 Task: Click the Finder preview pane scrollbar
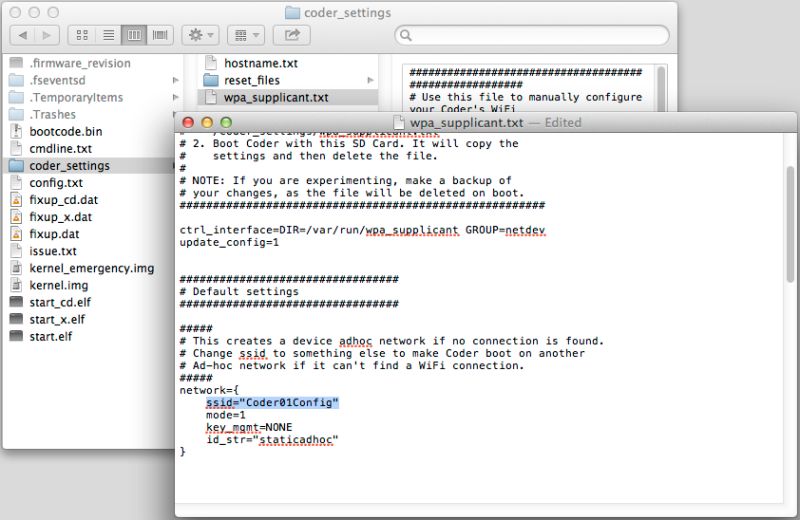[x=661, y=89]
